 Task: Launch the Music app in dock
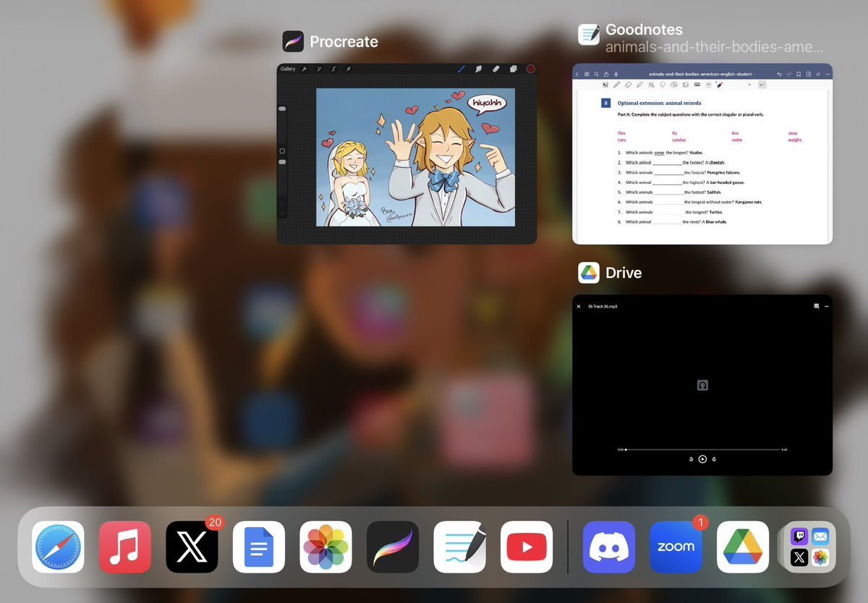(125, 547)
